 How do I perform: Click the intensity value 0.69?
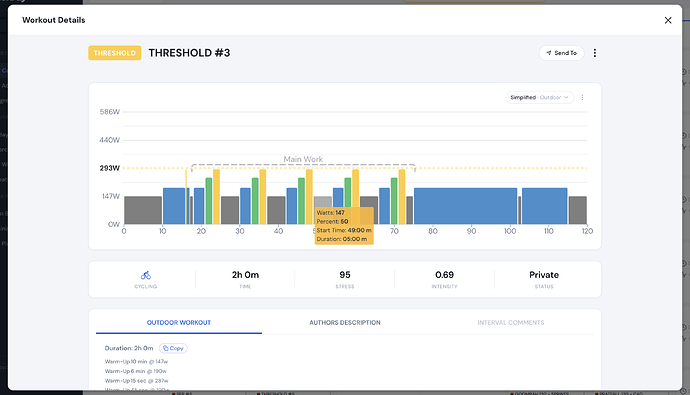pos(444,275)
